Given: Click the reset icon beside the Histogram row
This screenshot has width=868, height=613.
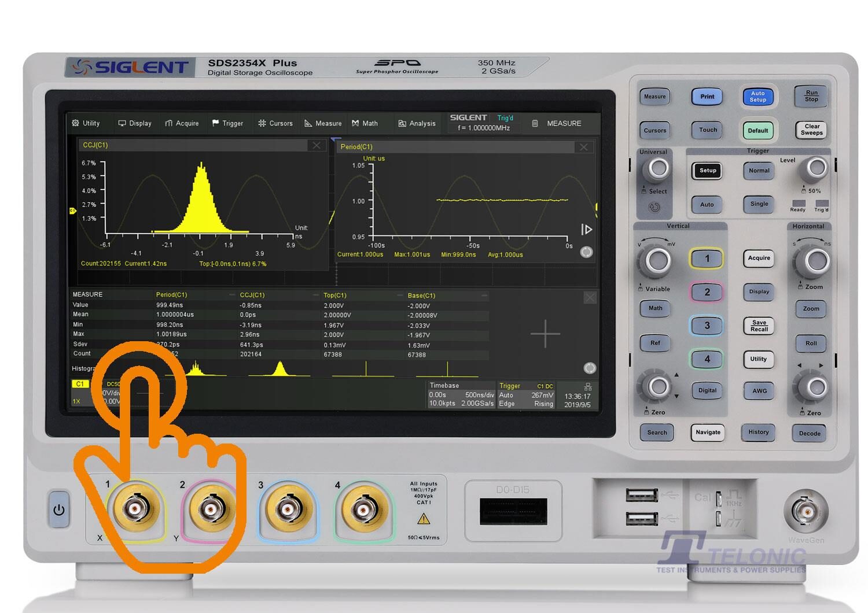Looking at the screenshot, I should tap(590, 368).
